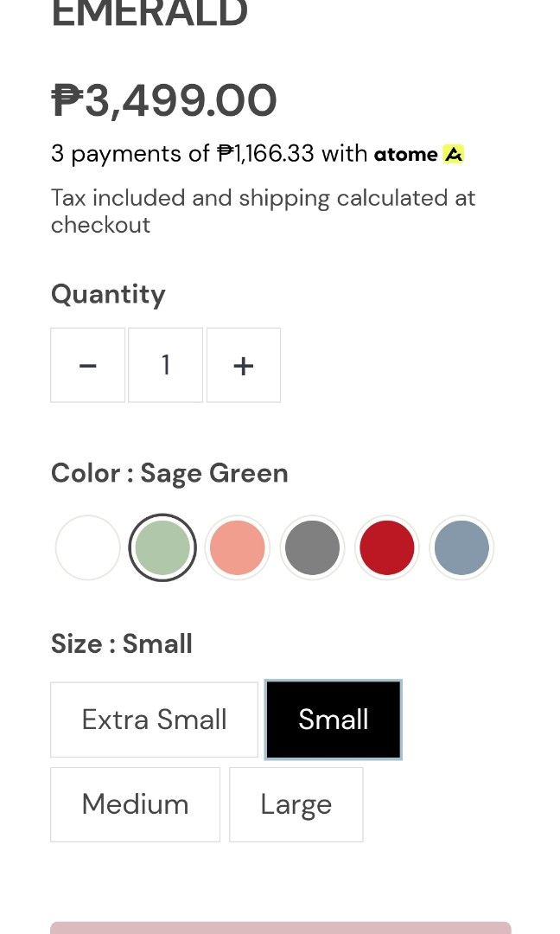
Task: Click the tax and shipping info text
Action: (x=264, y=210)
